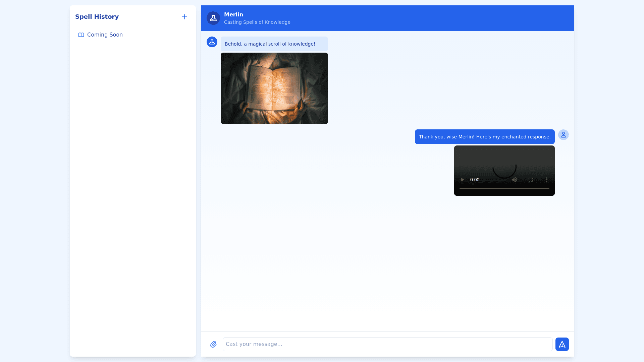
Task: Click the video time display 0:00
Action: point(475,180)
